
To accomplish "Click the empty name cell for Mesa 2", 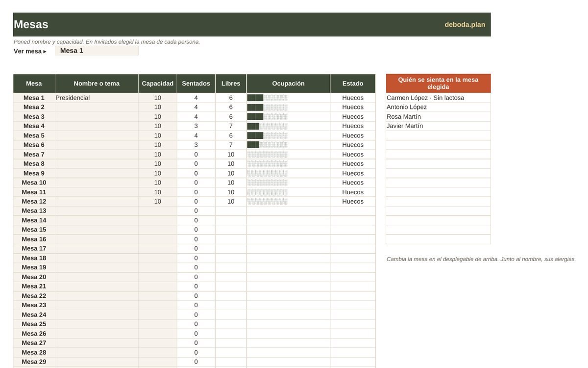I will pyautogui.click(x=97, y=107).
